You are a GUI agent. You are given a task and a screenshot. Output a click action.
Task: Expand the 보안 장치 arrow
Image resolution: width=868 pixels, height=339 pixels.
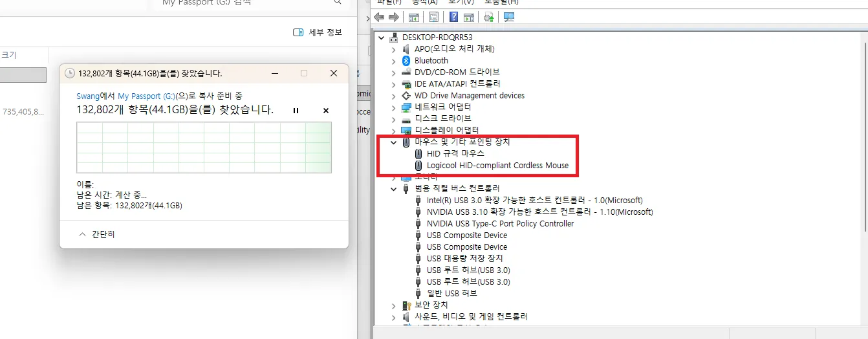[x=394, y=305]
